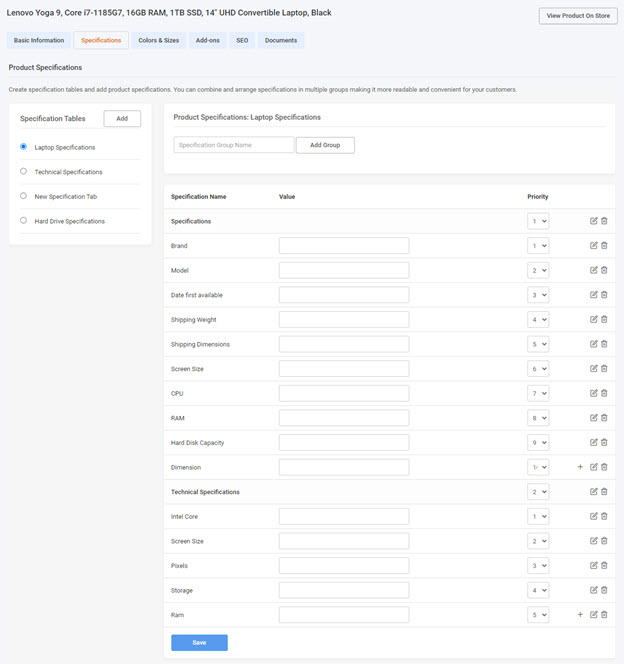Screen dimensions: 624x664
Task: Delete the Hard Disk Capacity specification
Action: point(604,442)
